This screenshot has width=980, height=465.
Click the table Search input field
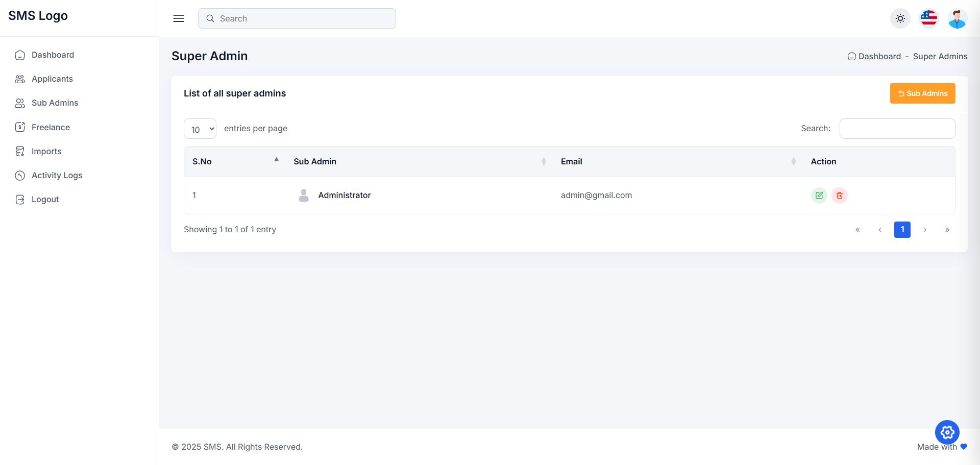coord(897,129)
